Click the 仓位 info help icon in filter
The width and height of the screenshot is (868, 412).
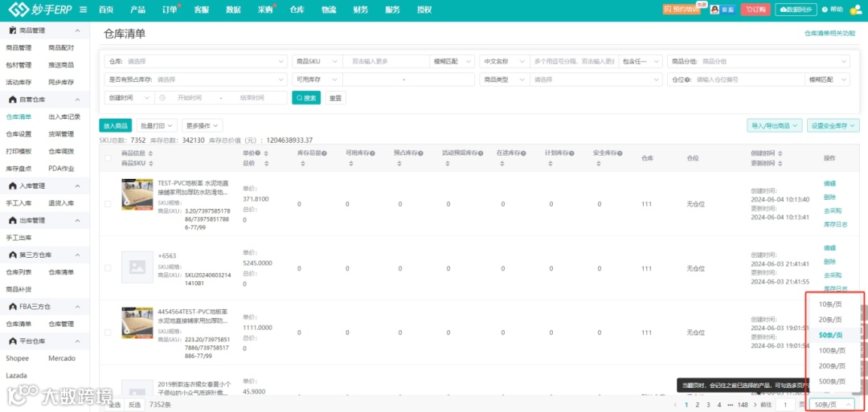pos(688,80)
